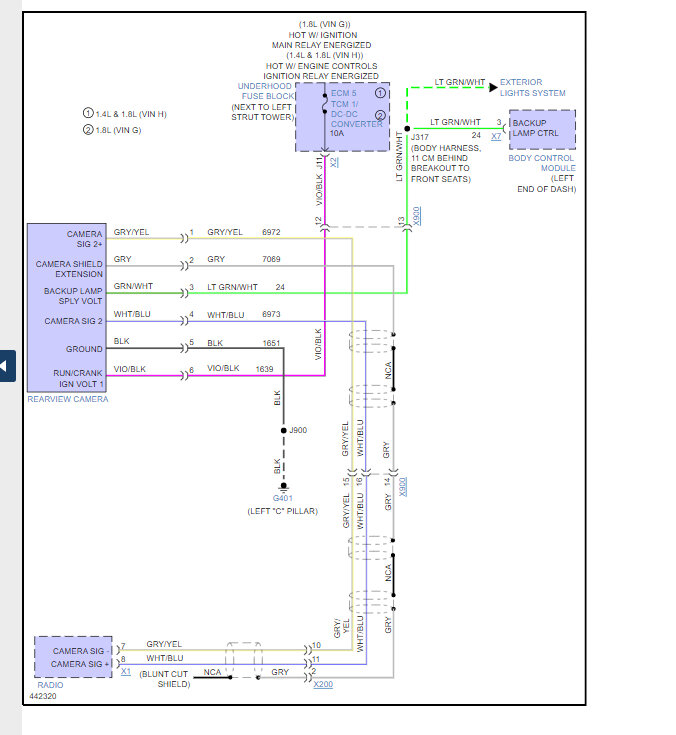Viewport: 676px width, 735px height.
Task: Click the J900 splice dot
Action: pyautogui.click(x=284, y=430)
